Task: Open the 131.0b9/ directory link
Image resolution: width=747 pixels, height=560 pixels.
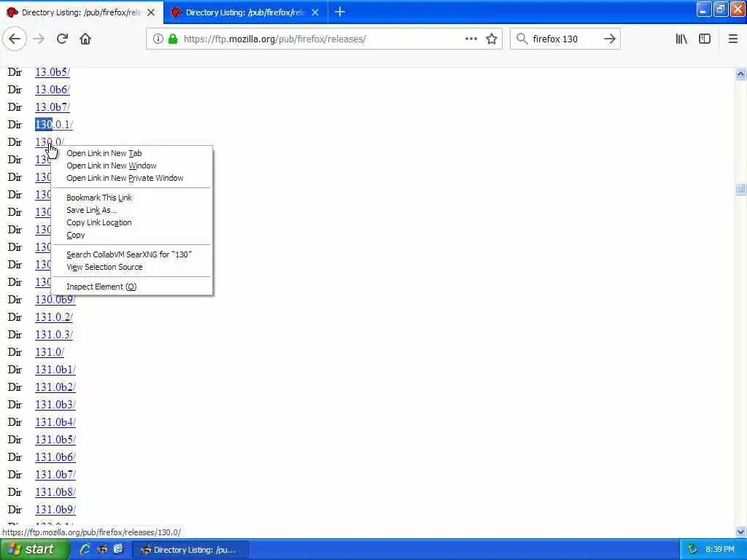Action: pos(55,510)
